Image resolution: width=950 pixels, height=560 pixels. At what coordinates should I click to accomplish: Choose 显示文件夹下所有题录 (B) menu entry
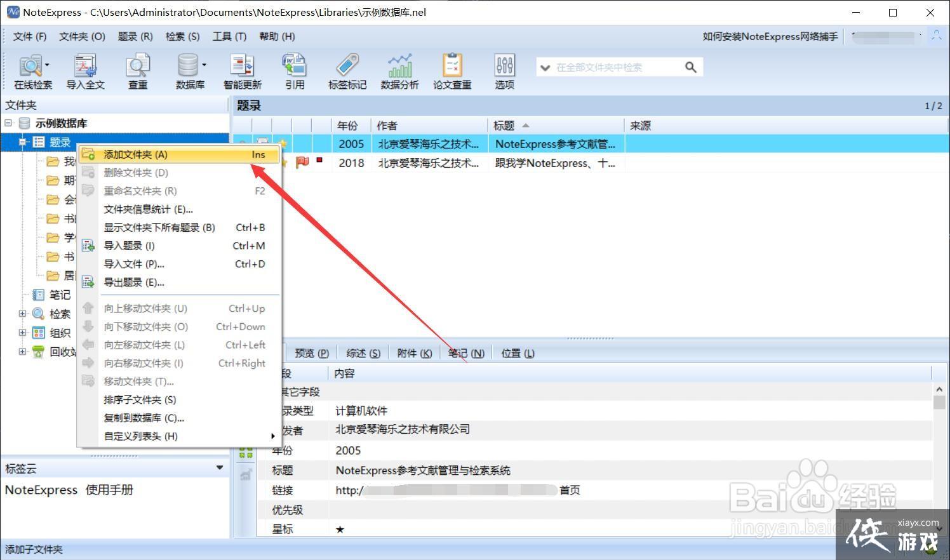pos(180,227)
